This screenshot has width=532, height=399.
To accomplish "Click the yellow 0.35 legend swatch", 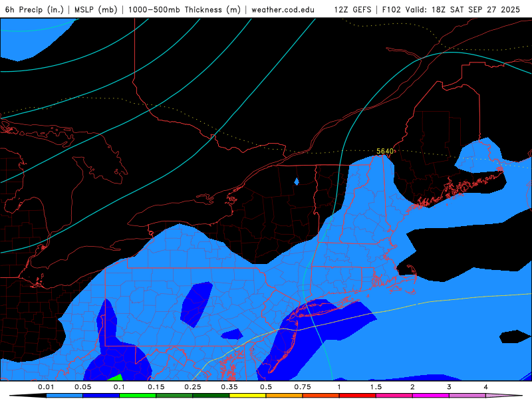I will (x=247, y=396).
